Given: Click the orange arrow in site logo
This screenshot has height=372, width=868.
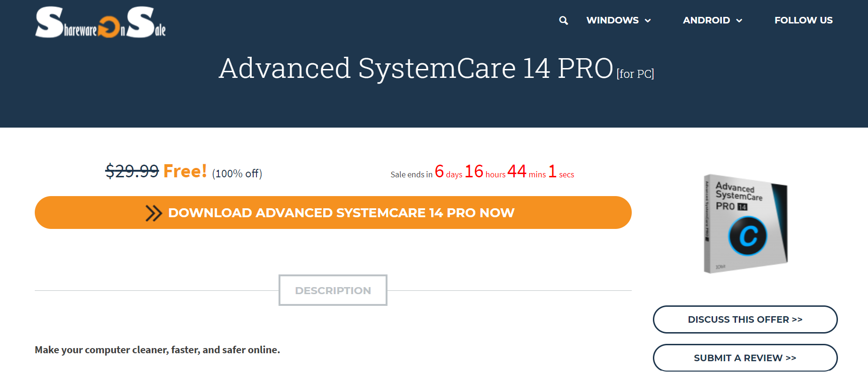Looking at the screenshot, I should pyautogui.click(x=109, y=27).
